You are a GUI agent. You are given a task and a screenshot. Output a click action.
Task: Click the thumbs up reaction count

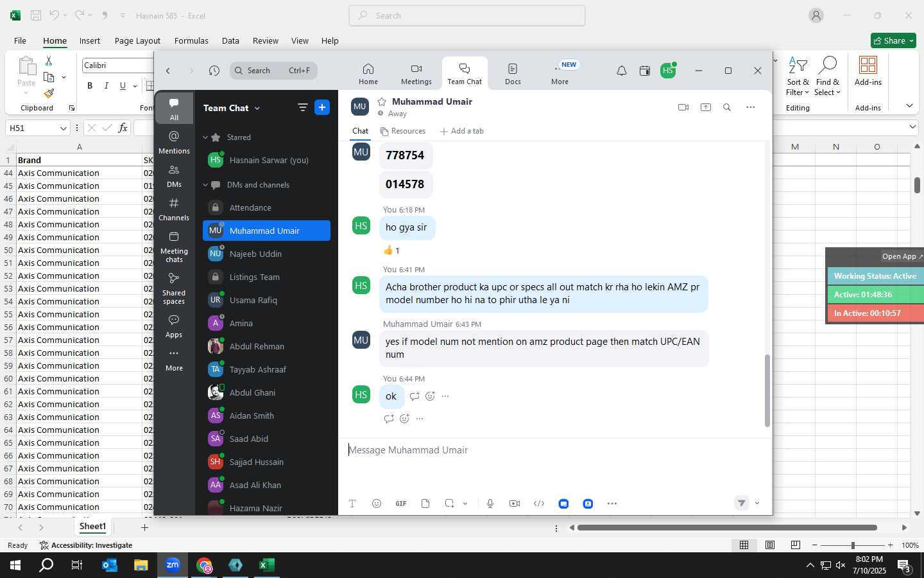point(391,250)
